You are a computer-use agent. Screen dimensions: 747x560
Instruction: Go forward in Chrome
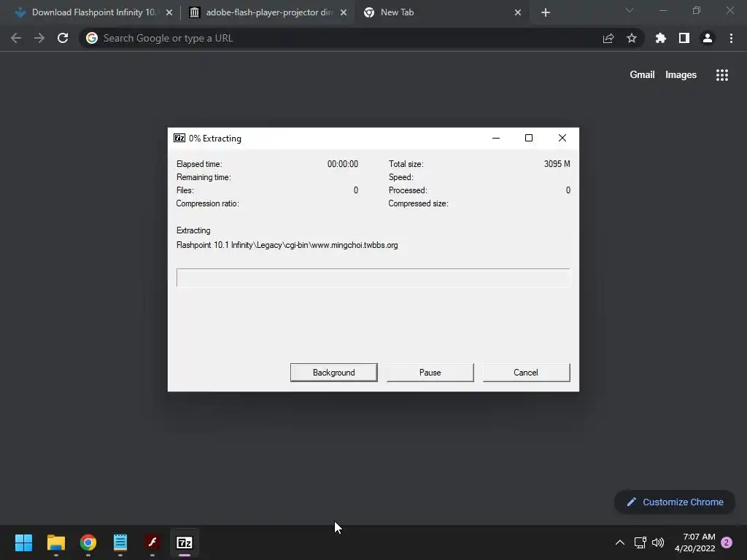click(39, 38)
